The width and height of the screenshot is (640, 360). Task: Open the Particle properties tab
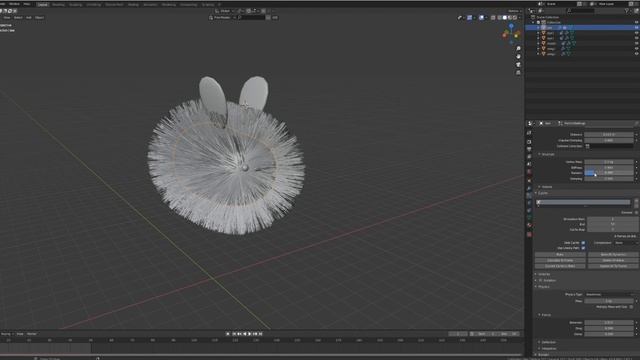[x=529, y=195]
